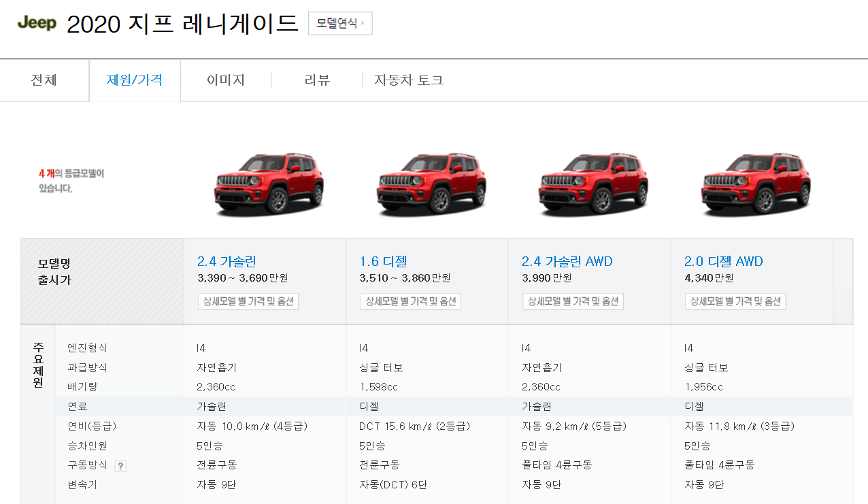
Task: Click the 2.4 가솔린 AWD car image
Action: click(x=593, y=184)
